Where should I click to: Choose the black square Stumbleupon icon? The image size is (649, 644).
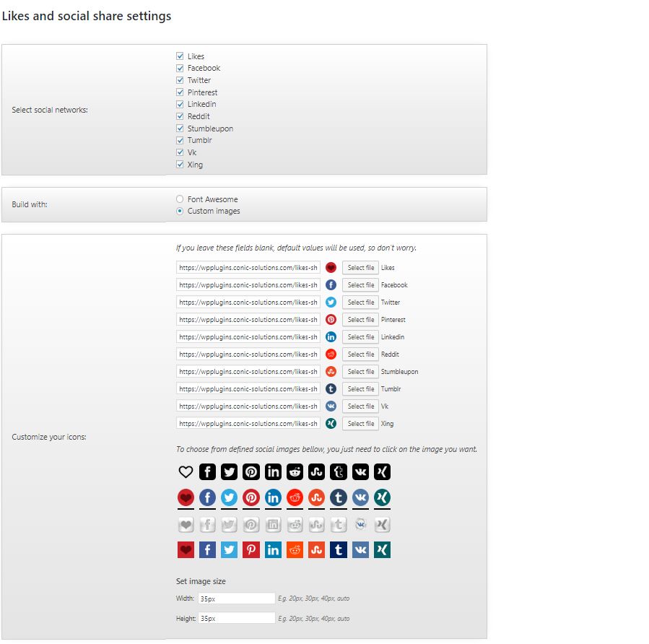point(317,472)
